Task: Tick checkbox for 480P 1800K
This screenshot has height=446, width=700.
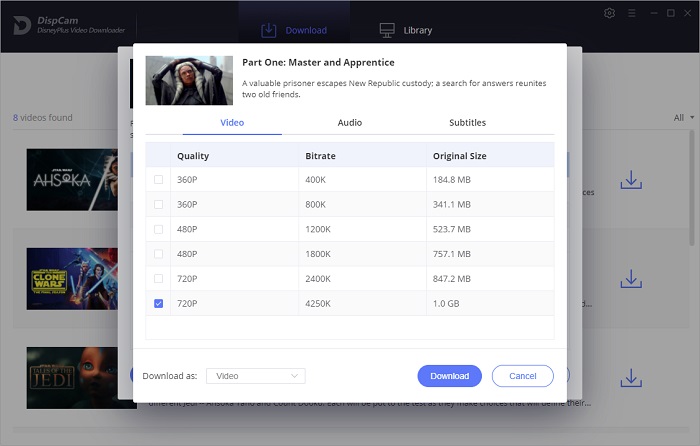Action: pos(158,254)
